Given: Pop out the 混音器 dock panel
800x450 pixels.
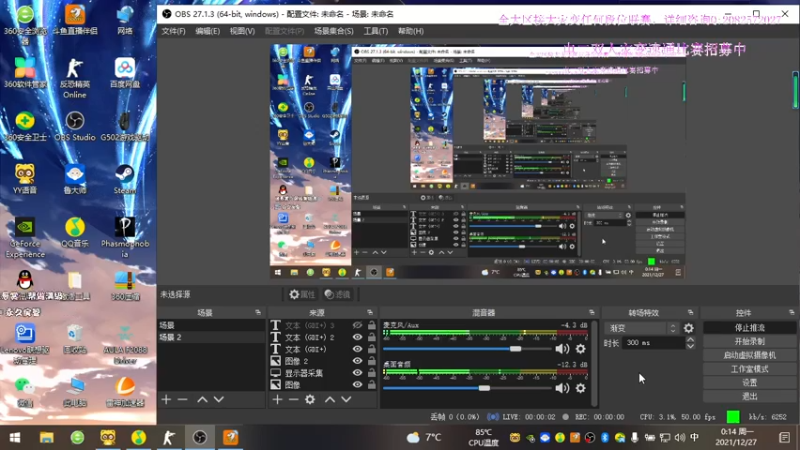Looking at the screenshot, I should 592,312.
